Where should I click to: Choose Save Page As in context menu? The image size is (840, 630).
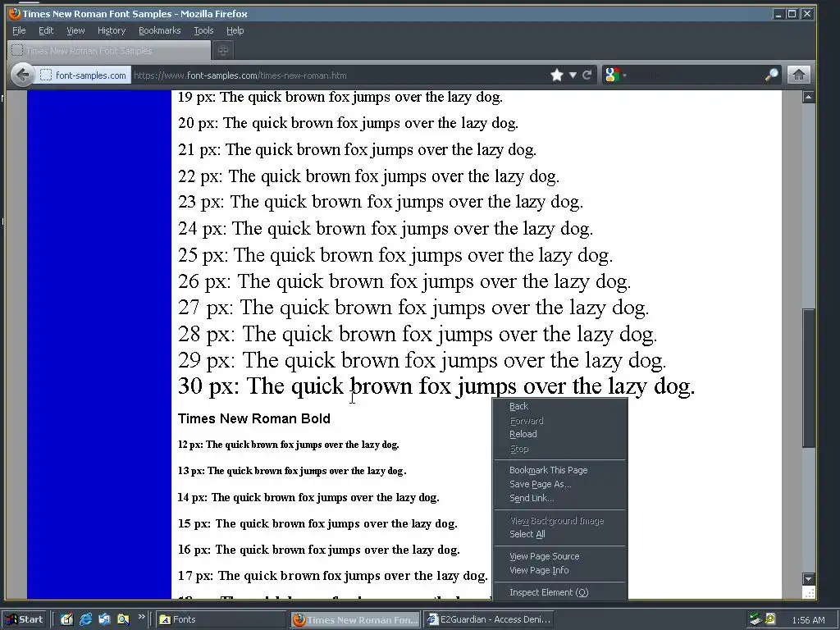(x=559, y=484)
